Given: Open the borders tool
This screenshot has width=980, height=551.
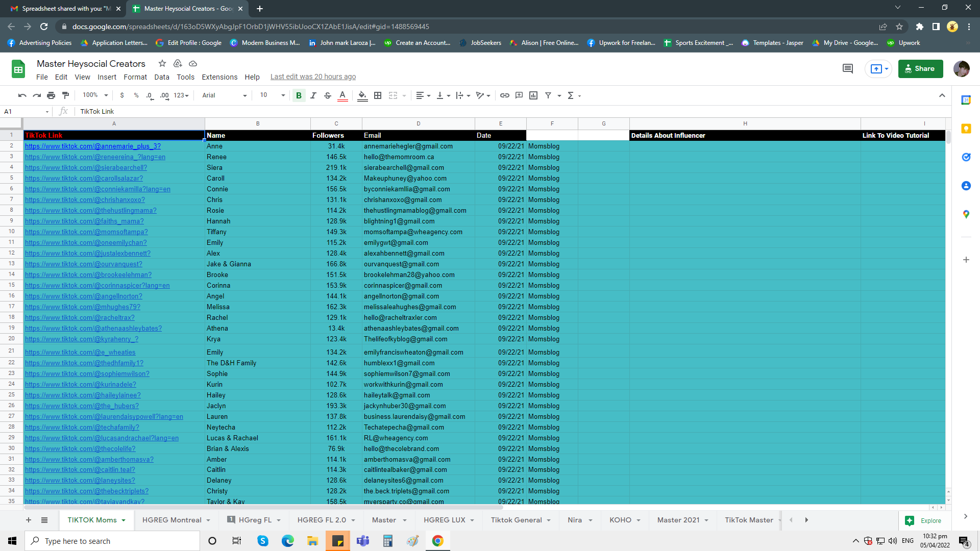Looking at the screenshot, I should tap(378, 95).
